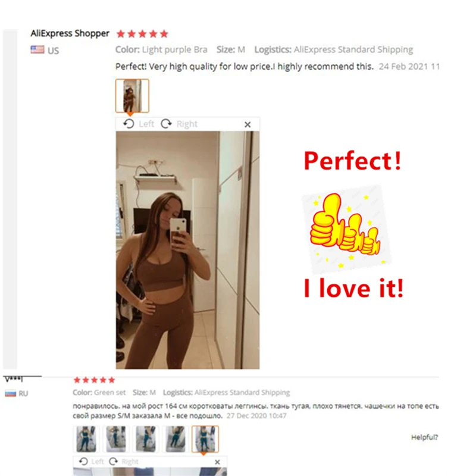
Task: Open the second thumbnail in the RU review
Action: 116,439
